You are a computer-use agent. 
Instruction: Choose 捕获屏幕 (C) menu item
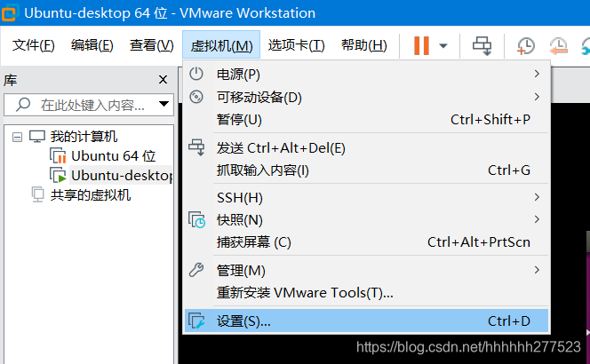coord(366,241)
